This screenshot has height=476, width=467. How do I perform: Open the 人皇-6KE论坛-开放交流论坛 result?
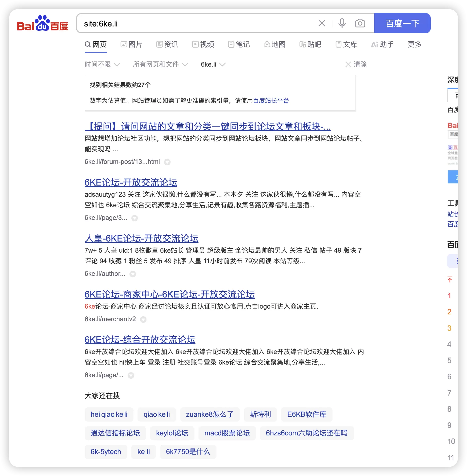coord(142,239)
